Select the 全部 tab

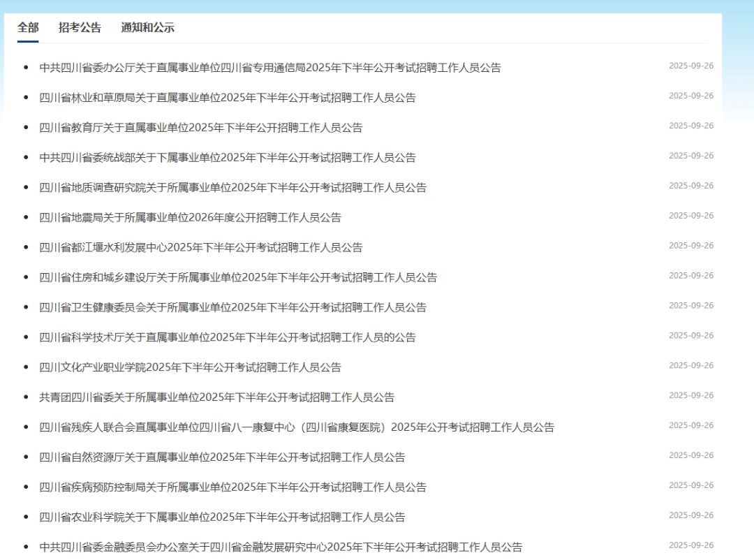pos(28,28)
